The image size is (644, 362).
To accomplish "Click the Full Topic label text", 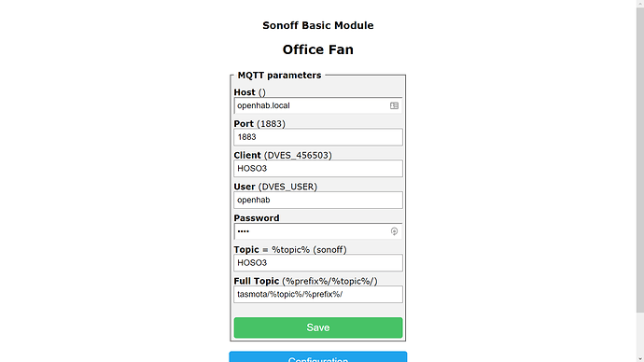I will (x=257, y=281).
